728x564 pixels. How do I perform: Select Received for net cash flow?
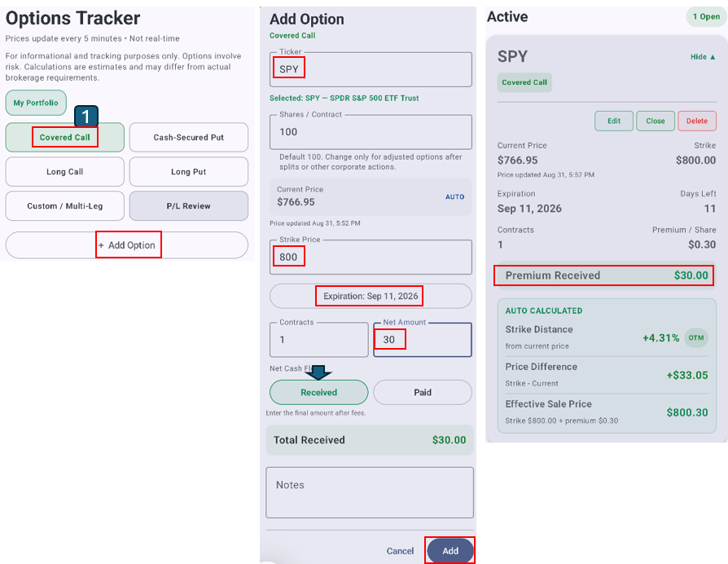(319, 392)
